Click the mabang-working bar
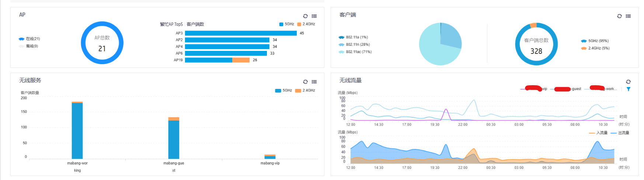 pyautogui.click(x=77, y=130)
